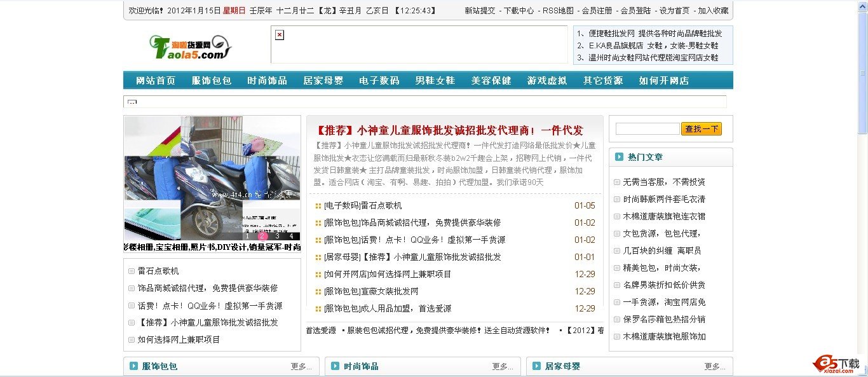
Task: Click the broken image placeholder in the banner
Action: tap(280, 35)
